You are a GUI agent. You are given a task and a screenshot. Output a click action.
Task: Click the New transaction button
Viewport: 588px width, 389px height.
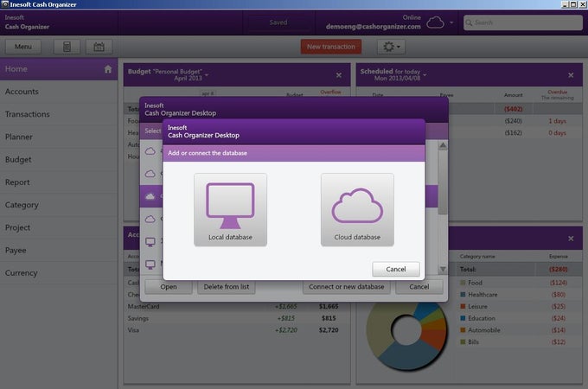tap(330, 47)
